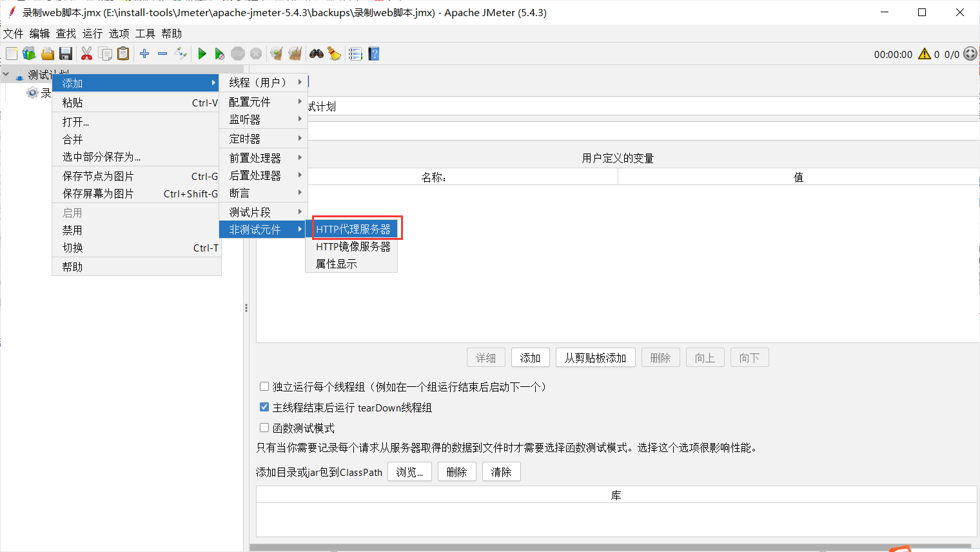Choose 禁用 in context menu
The height and width of the screenshot is (552, 980).
137,230
